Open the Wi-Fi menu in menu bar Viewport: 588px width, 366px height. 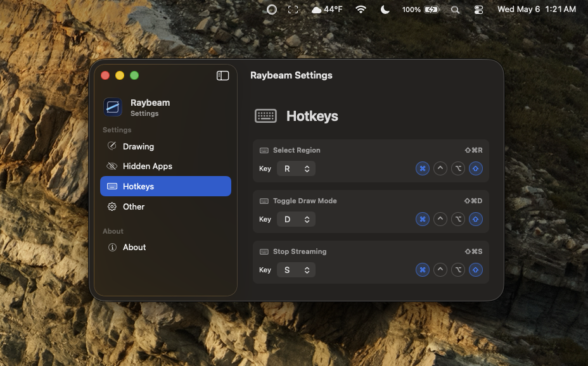pos(361,9)
